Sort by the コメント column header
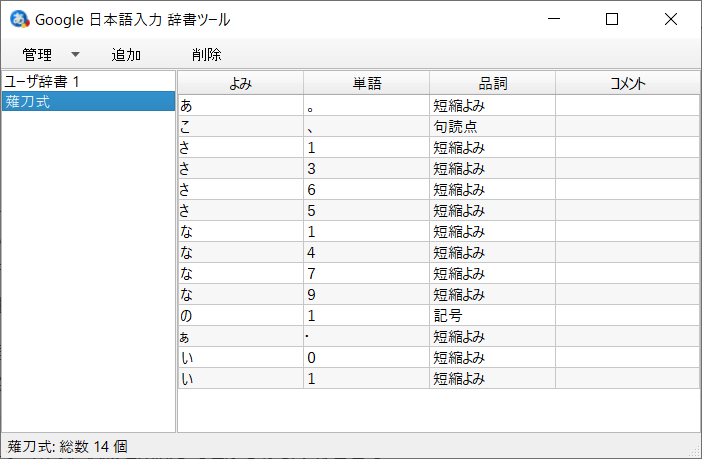Screen dimensions: 702x459 [x=628, y=83]
